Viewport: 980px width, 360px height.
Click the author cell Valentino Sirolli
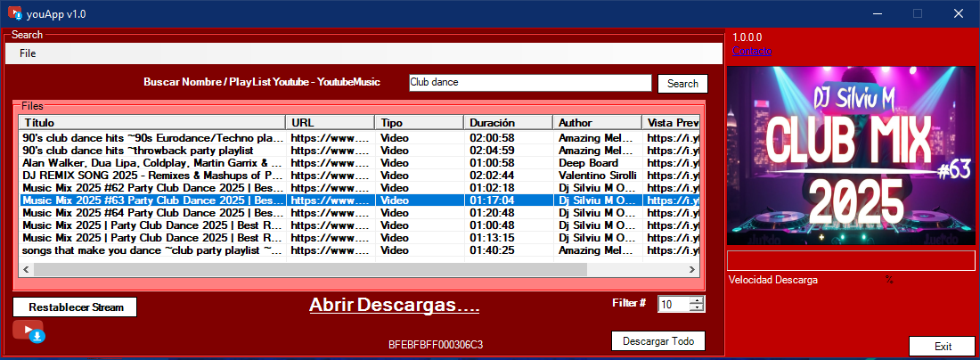coord(598,176)
